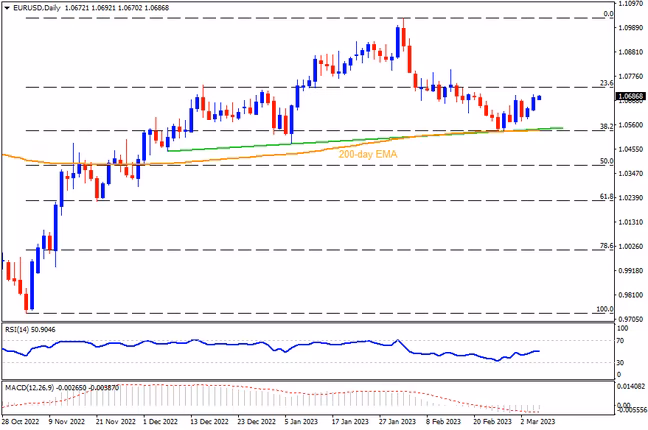Viewport: 648px width, 430px height.
Task: Select the 0.0 Fibonacci label at chart top
Action: [x=608, y=14]
